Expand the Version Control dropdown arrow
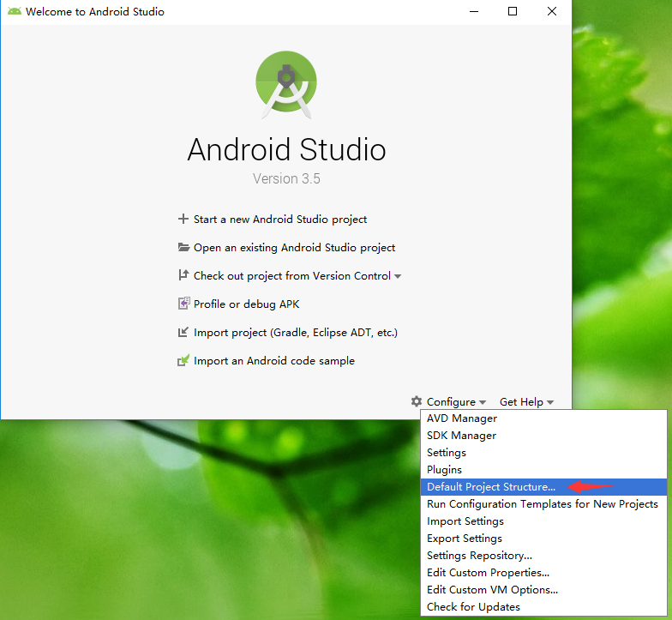The image size is (672, 620). (398, 276)
